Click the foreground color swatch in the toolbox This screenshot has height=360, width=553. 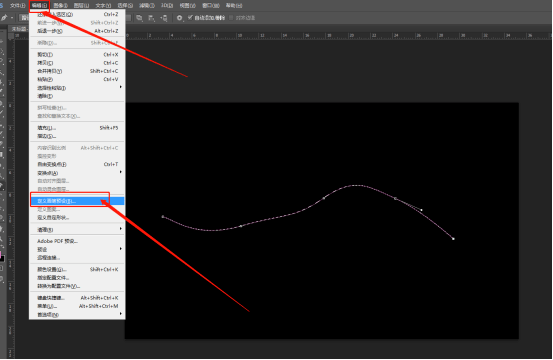1,255
